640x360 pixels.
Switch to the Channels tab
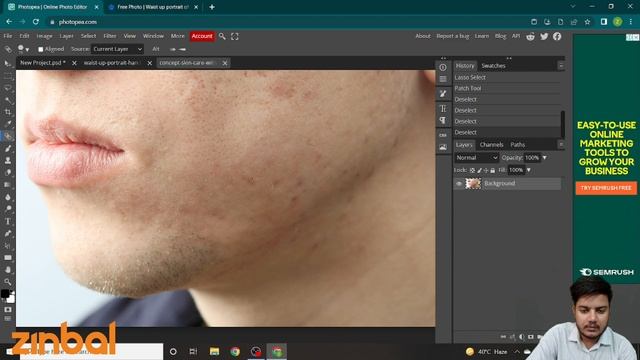click(x=491, y=144)
